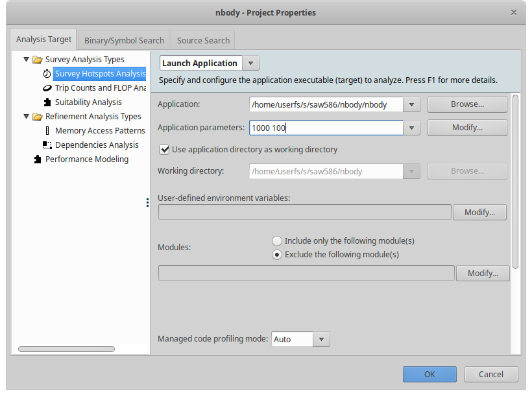
Task: Select Performance Modeling tree item
Action: [x=87, y=159]
